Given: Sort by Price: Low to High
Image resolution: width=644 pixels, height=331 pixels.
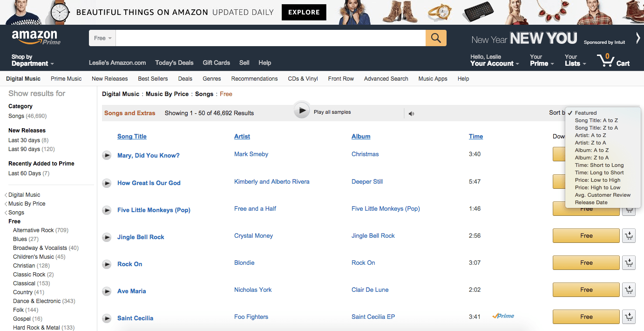Looking at the screenshot, I should [x=598, y=180].
